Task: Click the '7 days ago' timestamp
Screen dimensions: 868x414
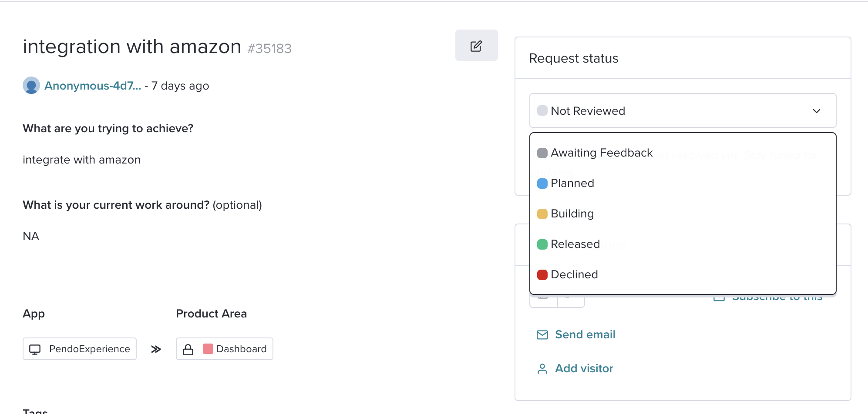Action: point(180,86)
